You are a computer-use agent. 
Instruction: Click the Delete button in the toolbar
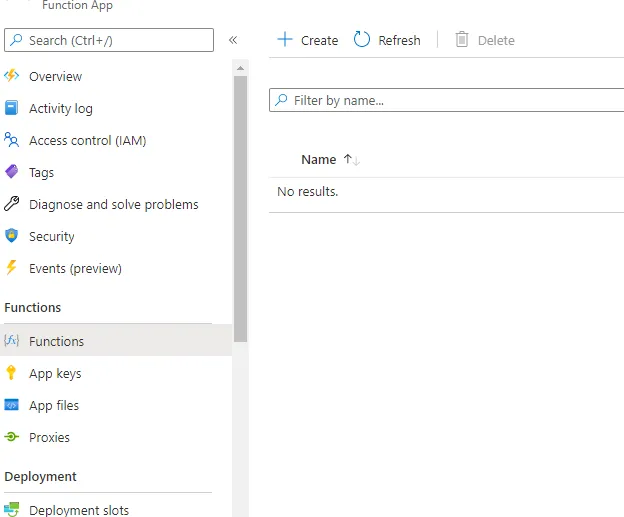[x=485, y=40]
